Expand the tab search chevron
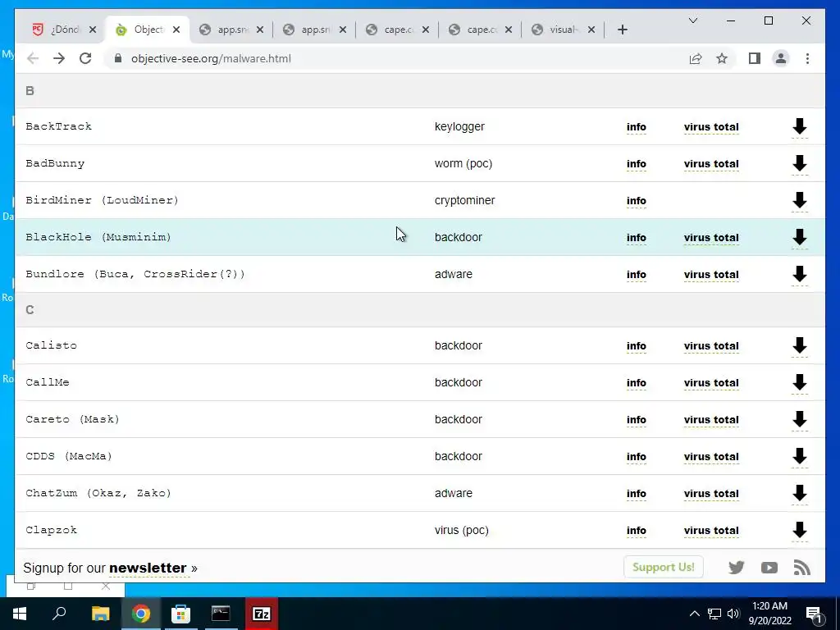 pos(692,21)
